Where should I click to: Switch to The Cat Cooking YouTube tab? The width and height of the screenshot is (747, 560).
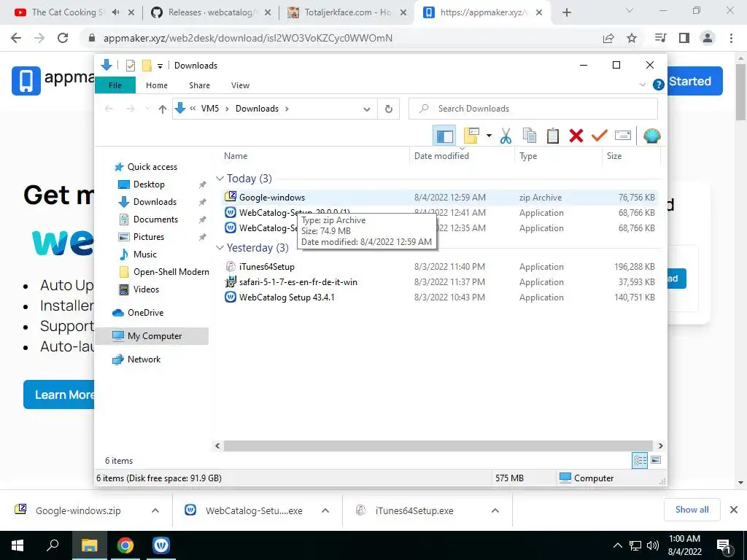pos(74,12)
